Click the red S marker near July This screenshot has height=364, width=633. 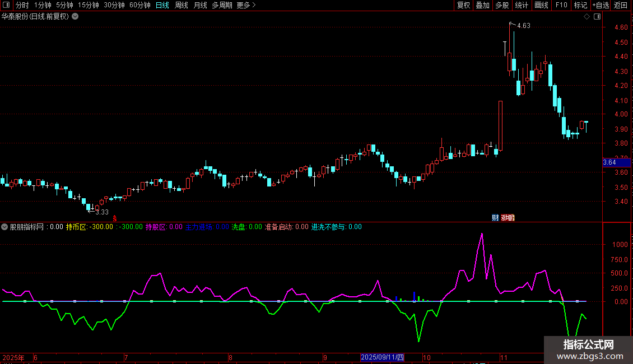click(x=115, y=218)
